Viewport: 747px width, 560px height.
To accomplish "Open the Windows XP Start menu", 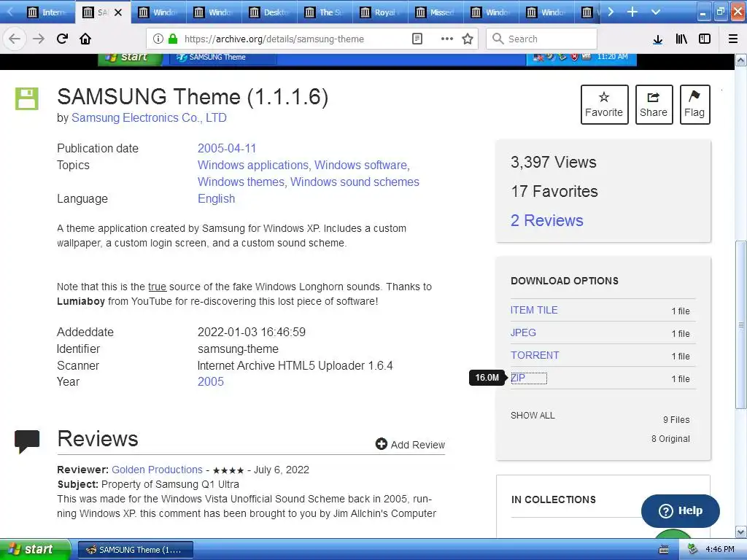I will [34, 550].
